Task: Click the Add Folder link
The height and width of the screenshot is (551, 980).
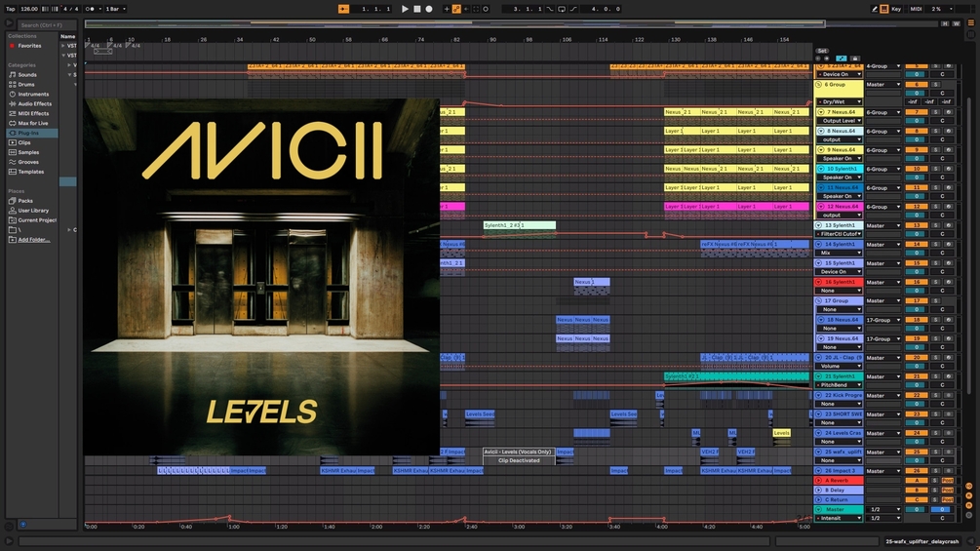Action: point(34,239)
